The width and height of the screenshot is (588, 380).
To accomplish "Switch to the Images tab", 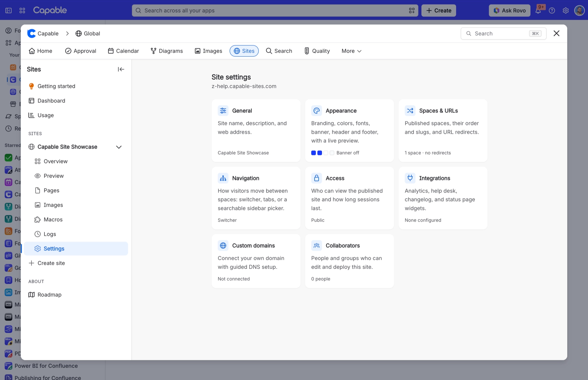I will click(208, 51).
